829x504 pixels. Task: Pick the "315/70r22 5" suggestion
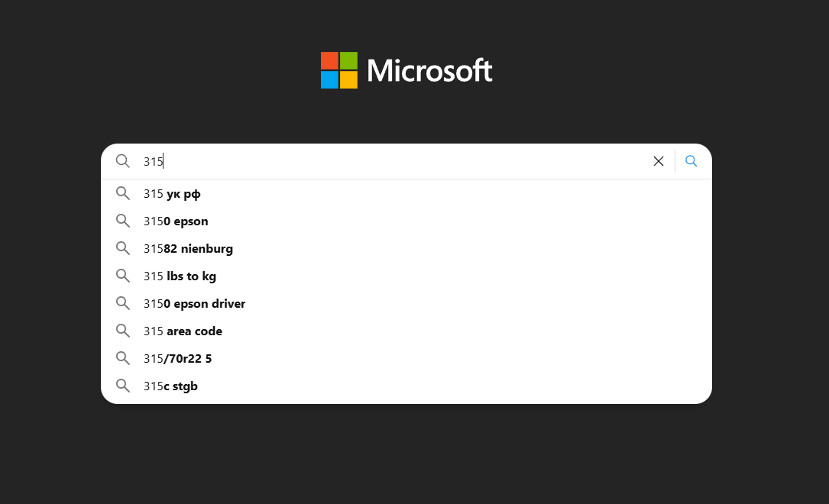pyautogui.click(x=177, y=359)
